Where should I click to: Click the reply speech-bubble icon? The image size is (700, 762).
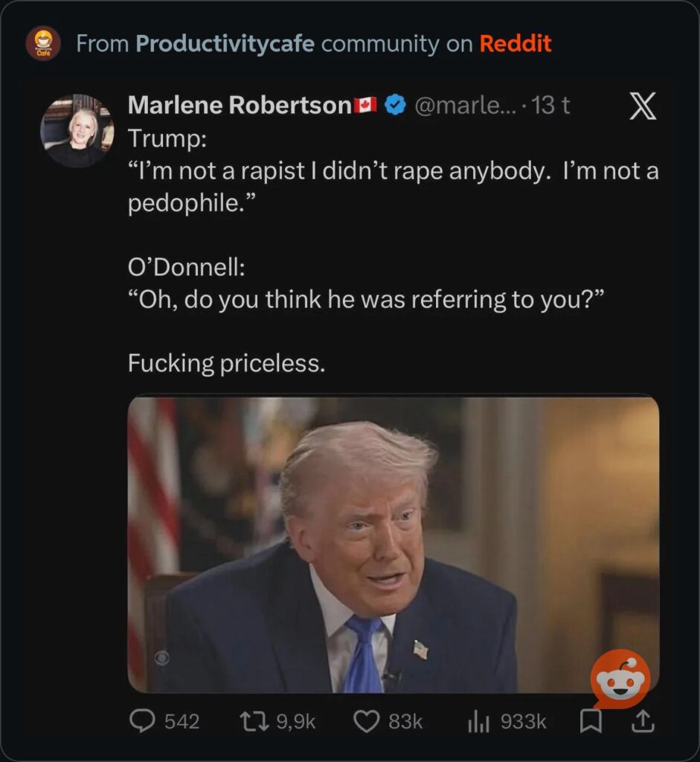click(x=142, y=720)
